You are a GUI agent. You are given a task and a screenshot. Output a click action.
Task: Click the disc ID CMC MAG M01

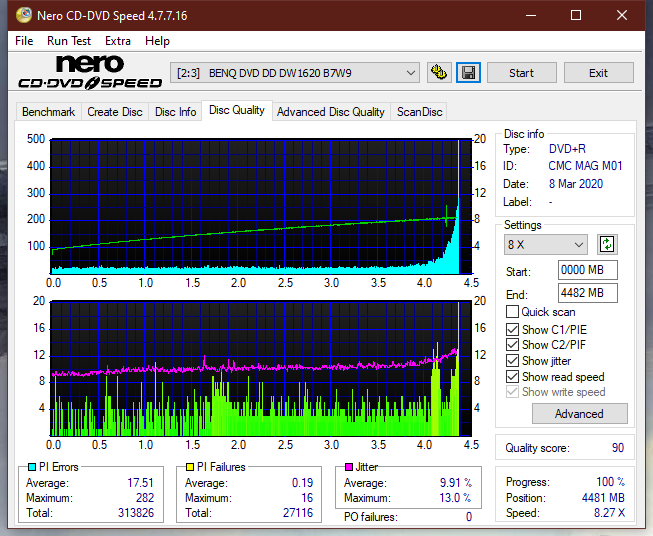pos(585,166)
